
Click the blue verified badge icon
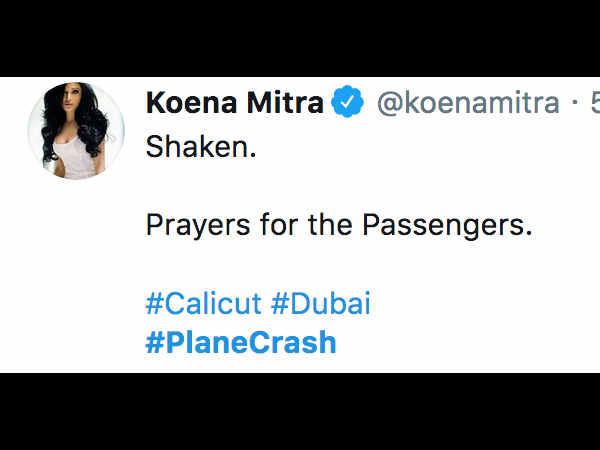tap(347, 101)
